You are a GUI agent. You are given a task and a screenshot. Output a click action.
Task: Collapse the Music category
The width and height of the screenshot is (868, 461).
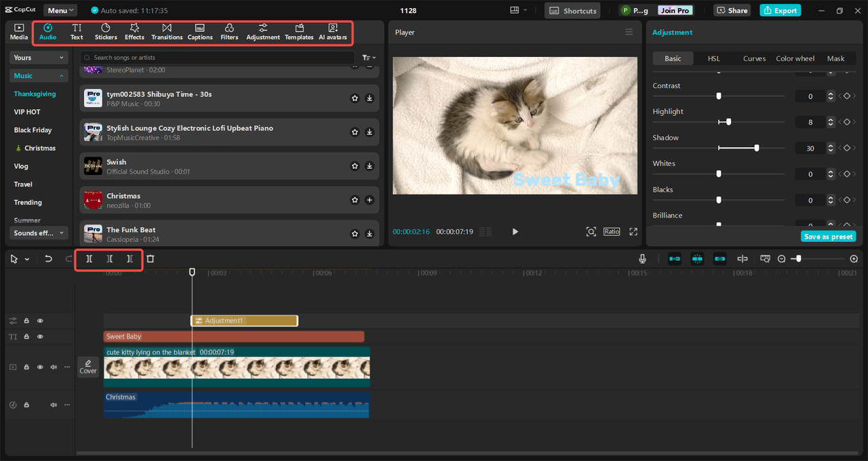pos(39,76)
